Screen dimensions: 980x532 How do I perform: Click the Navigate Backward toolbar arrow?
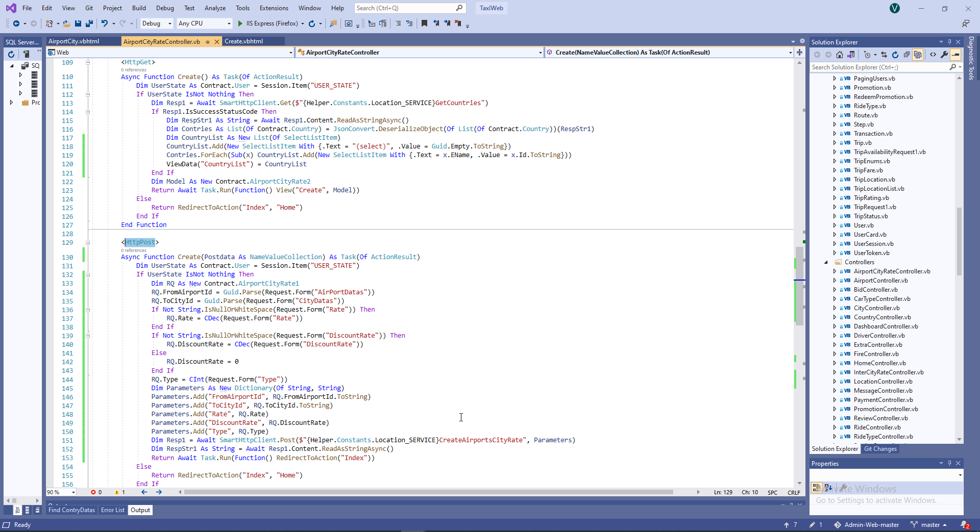(x=16, y=23)
